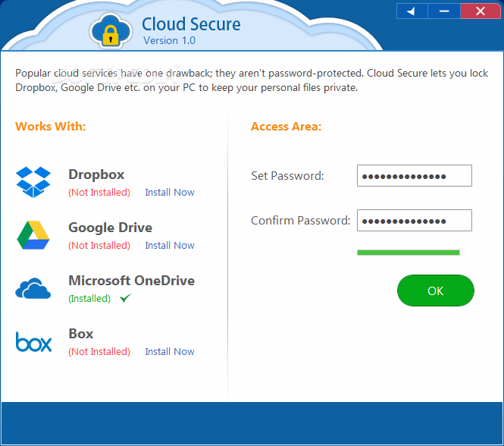
Task: Click the Microsoft OneDrive service name
Action: (x=131, y=281)
